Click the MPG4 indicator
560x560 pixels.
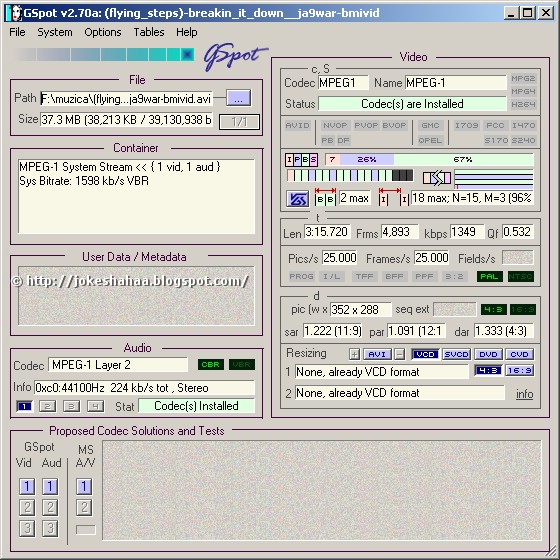coord(523,91)
